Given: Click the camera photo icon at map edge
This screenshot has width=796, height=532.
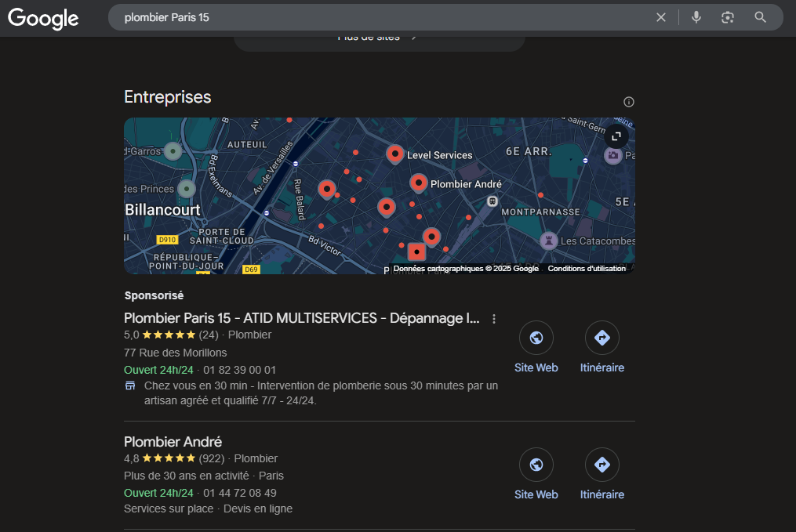Looking at the screenshot, I should [612, 155].
